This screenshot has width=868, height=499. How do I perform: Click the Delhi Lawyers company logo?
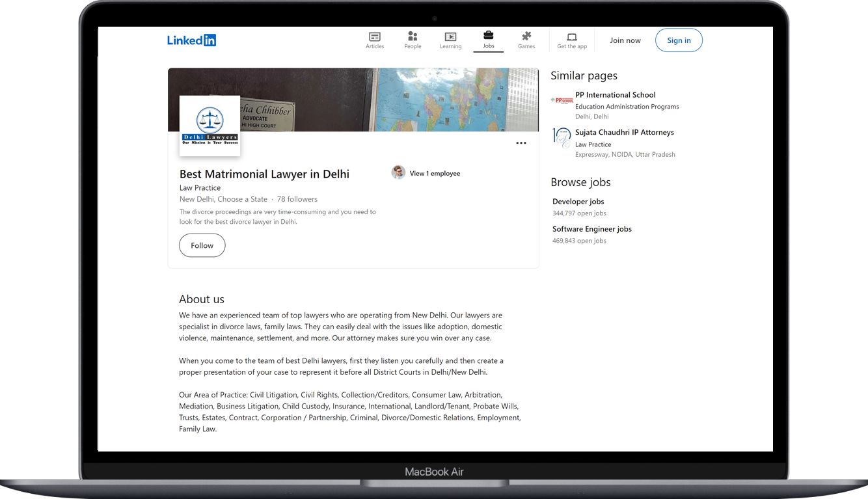[210, 126]
